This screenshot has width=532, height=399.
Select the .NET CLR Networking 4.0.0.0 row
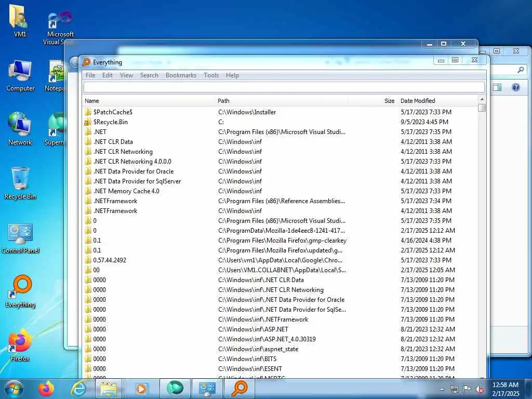click(x=280, y=162)
